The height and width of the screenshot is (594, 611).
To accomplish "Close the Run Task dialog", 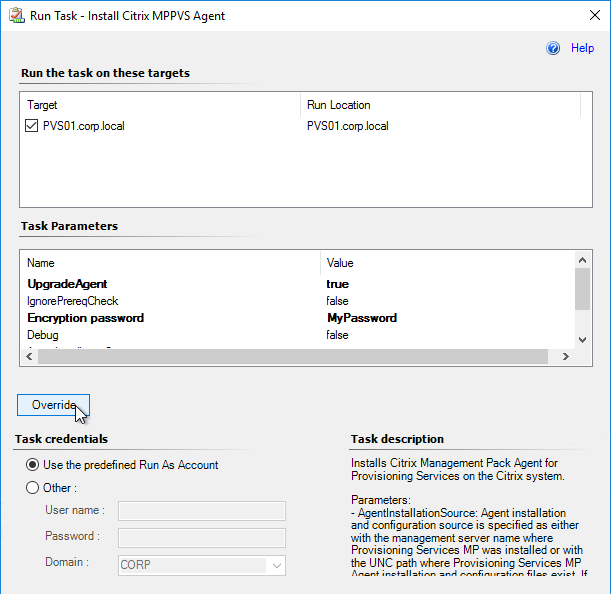I will (595, 15).
